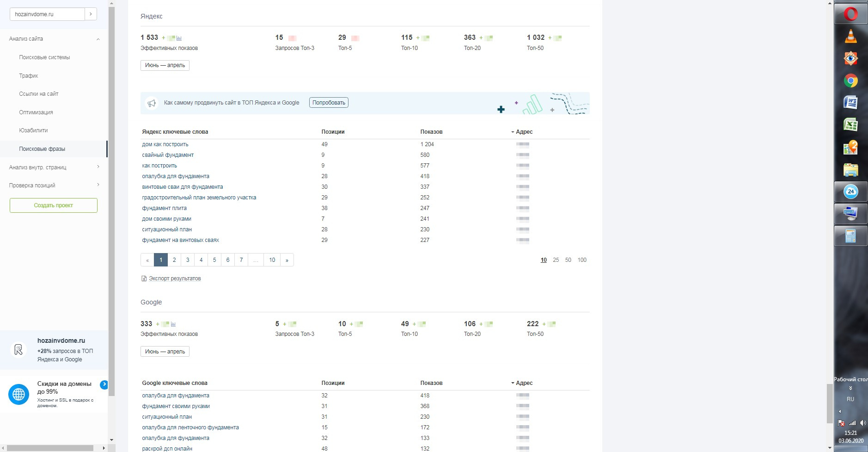Launch Google Chrome from the taskbar
This screenshot has height=452, width=868.
coord(850,81)
